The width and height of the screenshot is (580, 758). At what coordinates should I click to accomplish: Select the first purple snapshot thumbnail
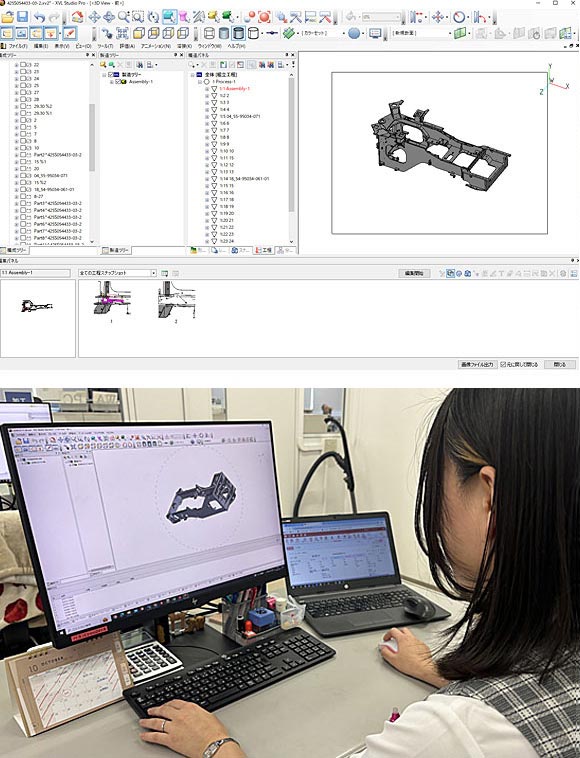click(x=112, y=299)
